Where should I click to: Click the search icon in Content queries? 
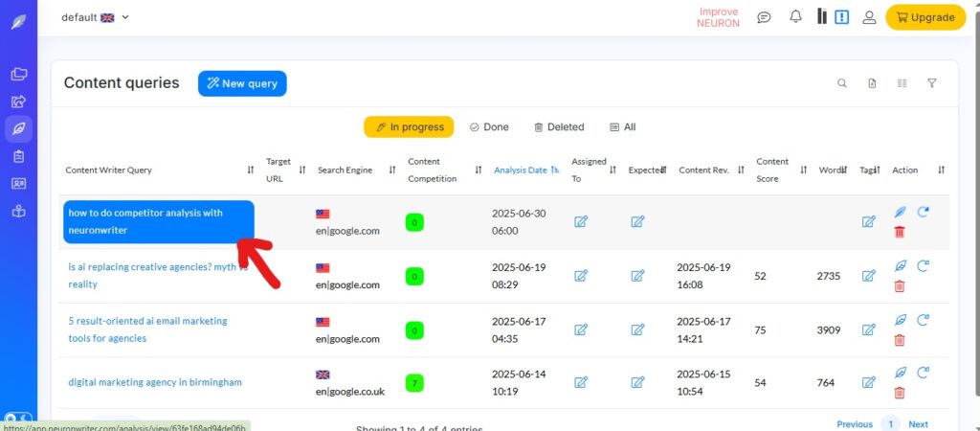coord(842,83)
